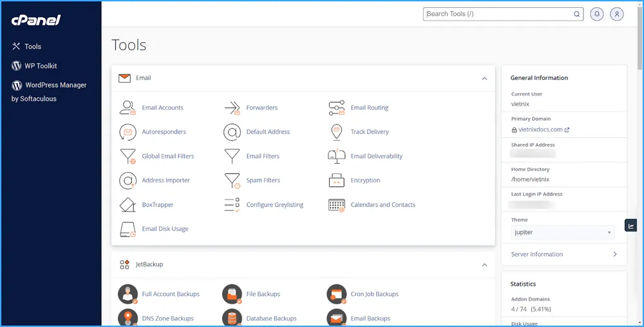Open the Full Account Backups icon
The width and height of the screenshot is (644, 327).
(x=128, y=294)
